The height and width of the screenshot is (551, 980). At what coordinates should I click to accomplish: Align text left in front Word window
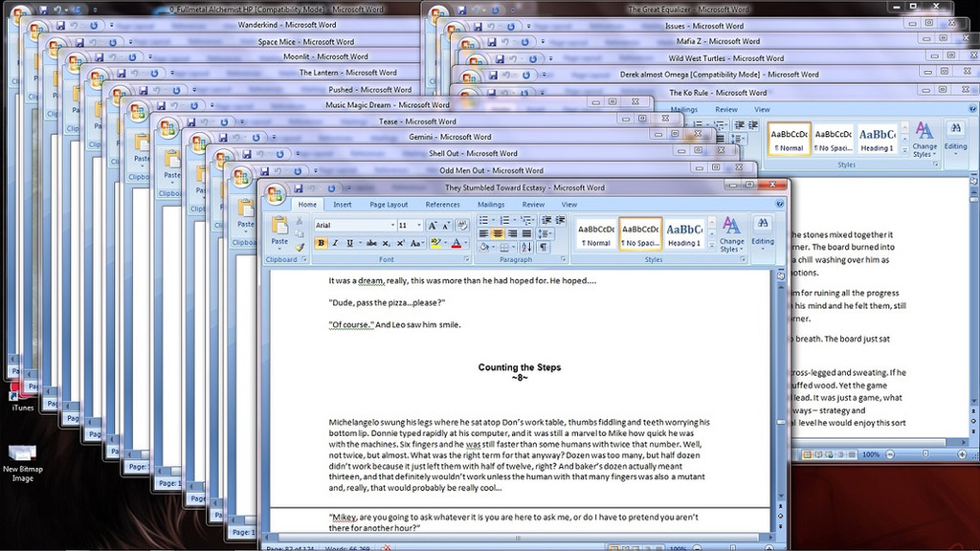(x=483, y=233)
